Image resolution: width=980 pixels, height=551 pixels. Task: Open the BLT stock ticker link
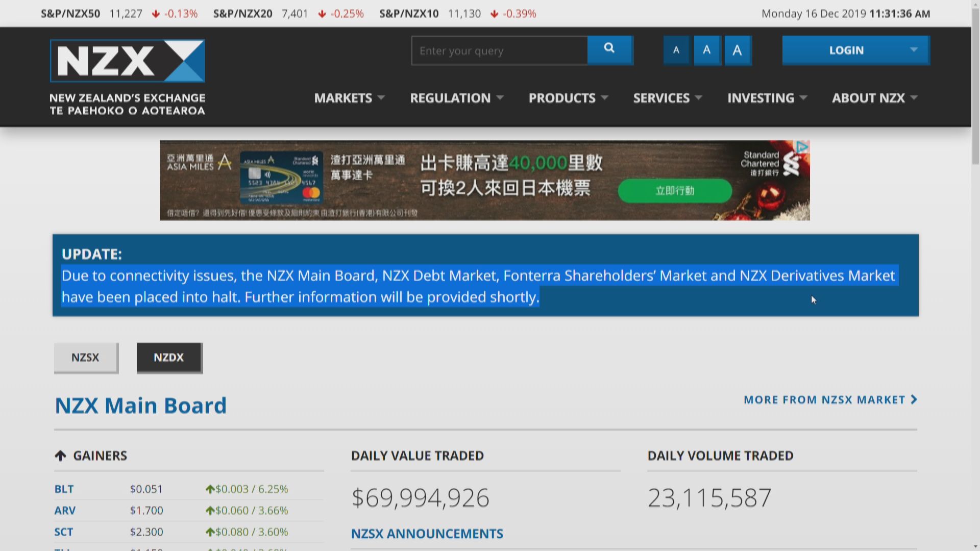[64, 489]
